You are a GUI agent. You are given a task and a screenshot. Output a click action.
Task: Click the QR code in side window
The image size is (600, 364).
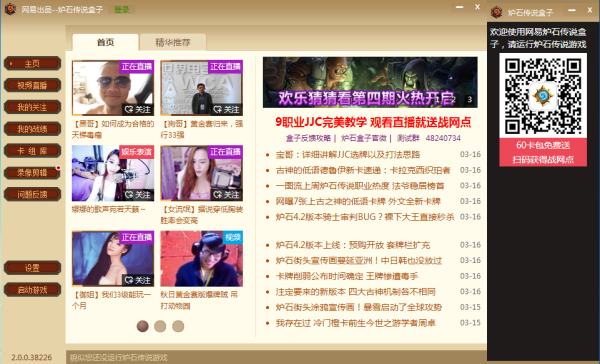tap(543, 96)
